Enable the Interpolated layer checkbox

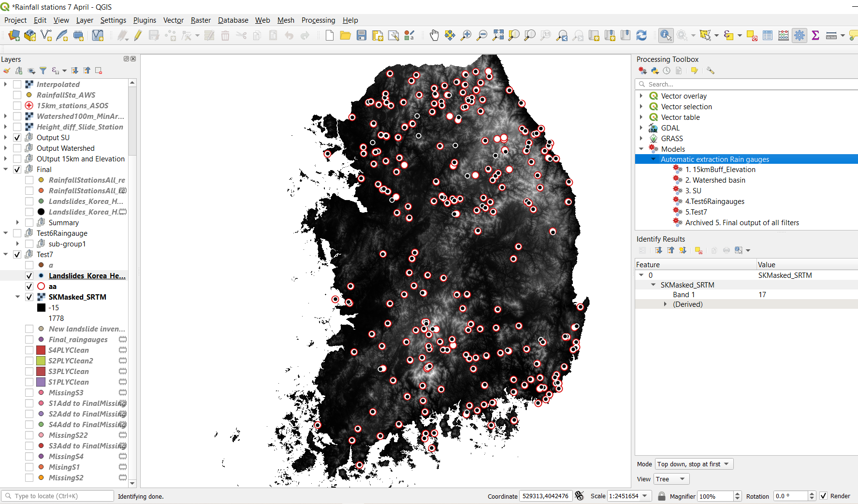pos(17,84)
